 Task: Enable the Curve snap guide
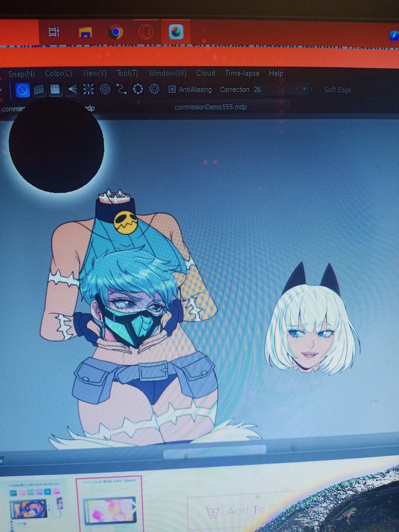(121, 90)
